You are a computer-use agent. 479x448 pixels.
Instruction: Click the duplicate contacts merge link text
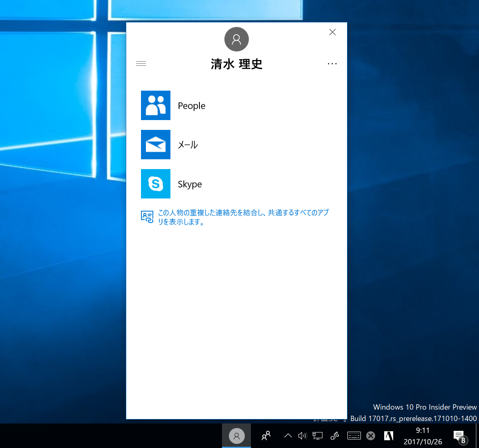coord(243,217)
